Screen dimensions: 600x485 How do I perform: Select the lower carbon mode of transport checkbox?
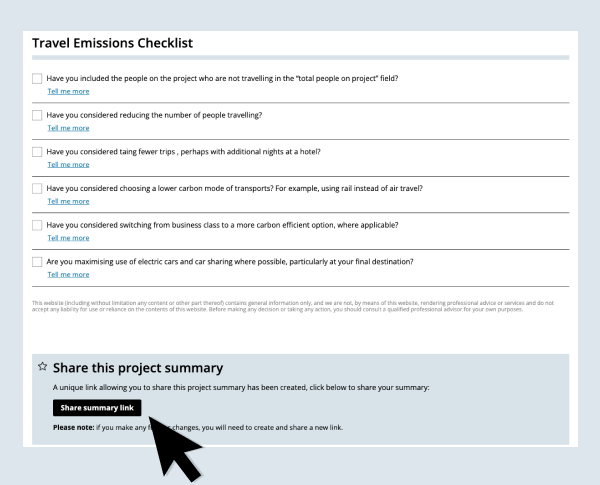tap(37, 188)
